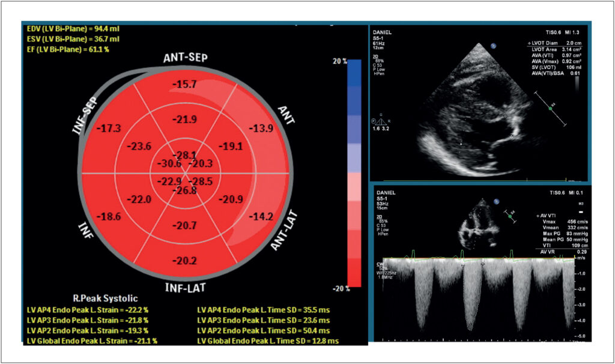Screen dimensions: 615x364
Task: Select the mid segment value -19.1
Action: click(x=231, y=147)
